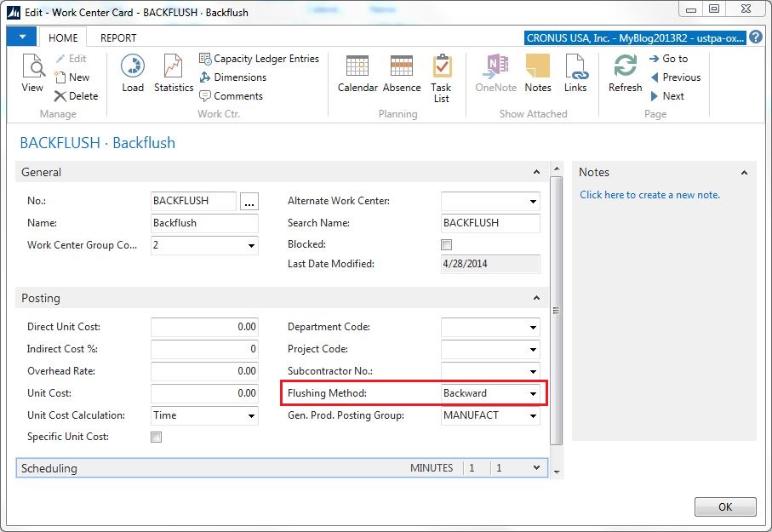Show attached Notes
Screen dimensions: 772x532
[x=538, y=73]
